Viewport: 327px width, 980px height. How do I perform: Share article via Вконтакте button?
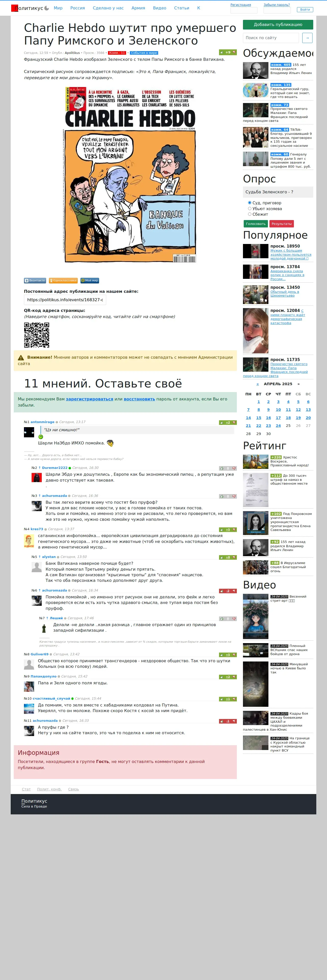(35, 280)
